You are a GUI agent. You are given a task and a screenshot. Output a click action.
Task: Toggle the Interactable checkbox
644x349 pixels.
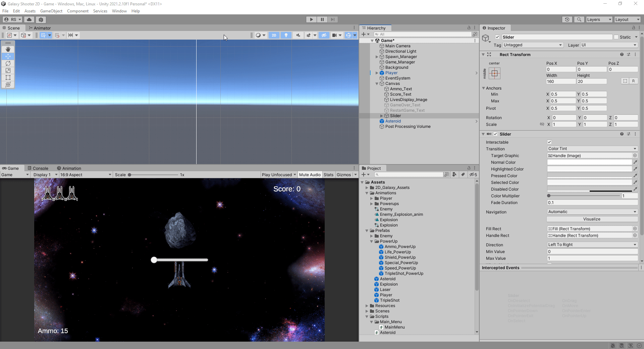[549, 142]
